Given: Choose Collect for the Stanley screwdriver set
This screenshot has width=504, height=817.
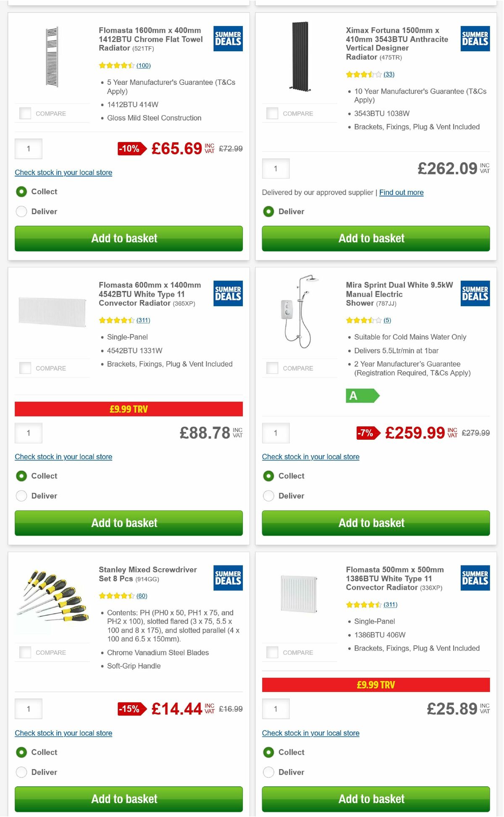Looking at the screenshot, I should point(21,752).
